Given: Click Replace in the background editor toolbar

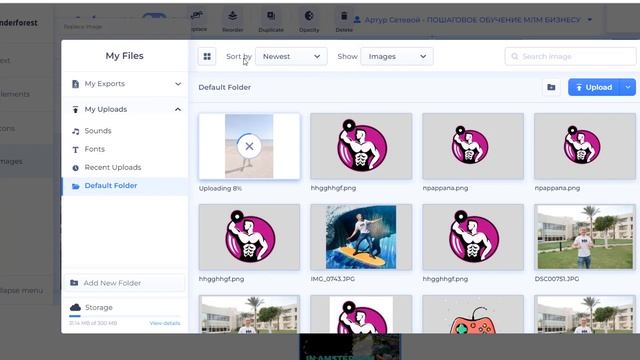Looking at the screenshot, I should point(199,20).
